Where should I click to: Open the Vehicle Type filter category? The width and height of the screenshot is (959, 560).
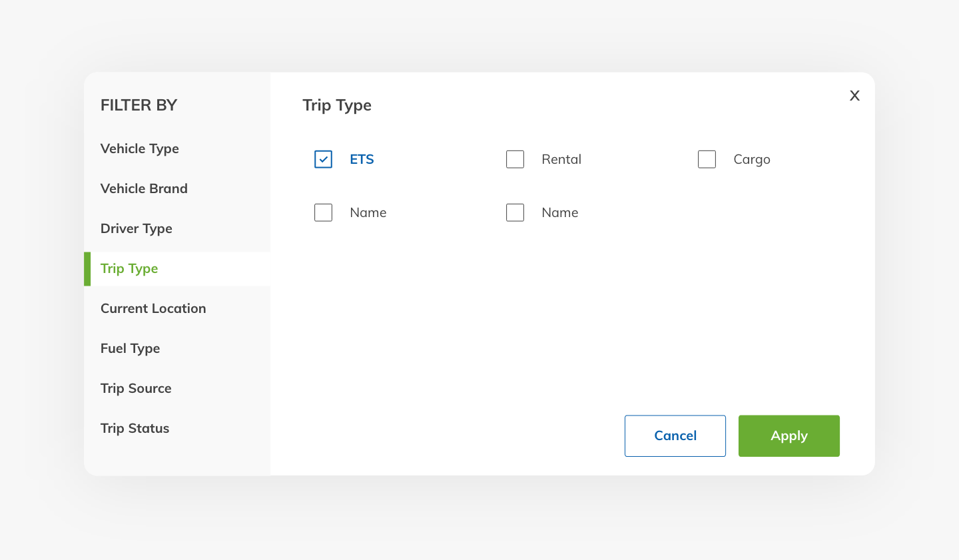click(140, 148)
